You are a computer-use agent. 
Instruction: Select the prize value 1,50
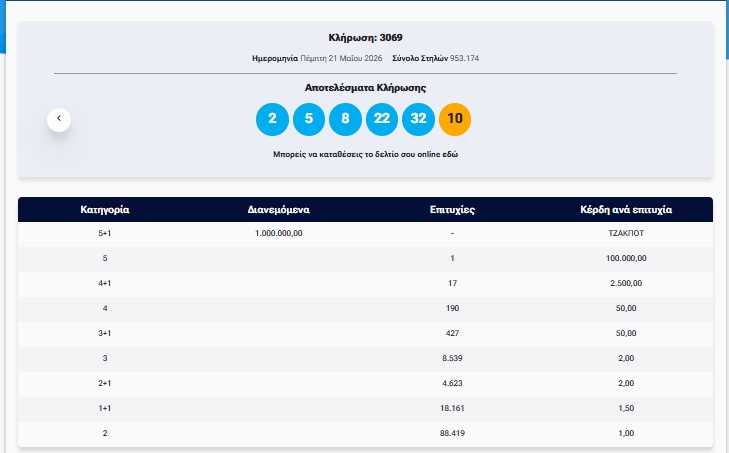[x=626, y=408]
